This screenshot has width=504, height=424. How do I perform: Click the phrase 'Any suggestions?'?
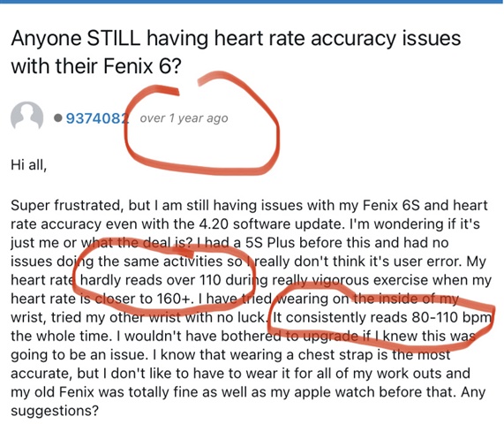click(247, 402)
